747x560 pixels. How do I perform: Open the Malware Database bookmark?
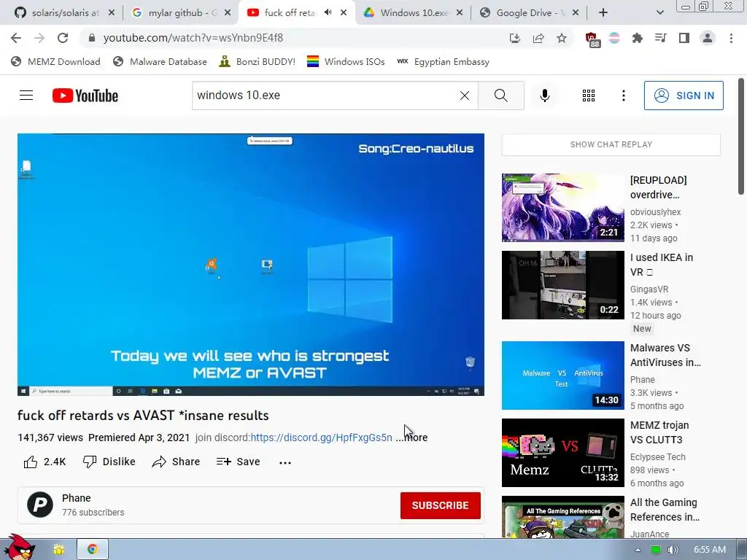[x=160, y=61]
